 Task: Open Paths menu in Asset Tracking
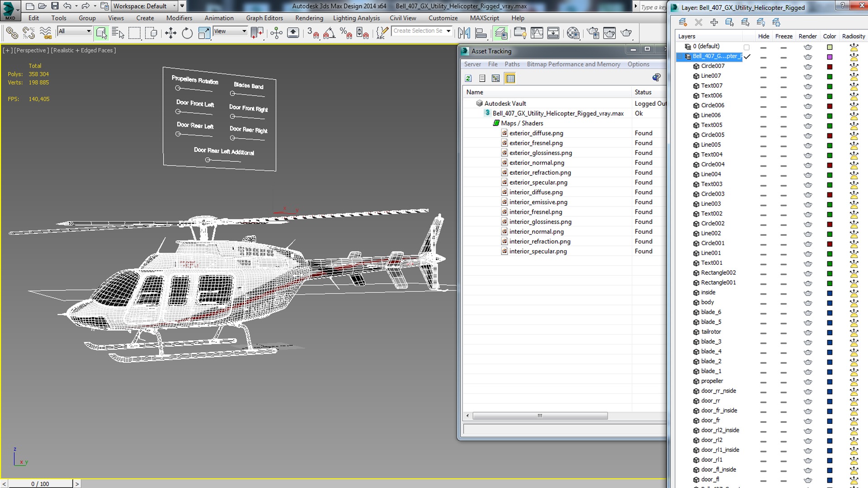point(512,64)
